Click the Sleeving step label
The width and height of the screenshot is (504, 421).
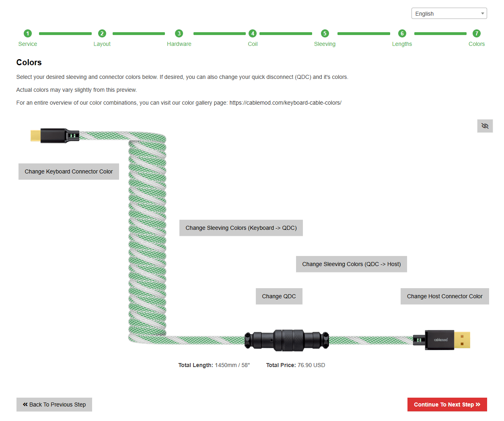tap(325, 44)
